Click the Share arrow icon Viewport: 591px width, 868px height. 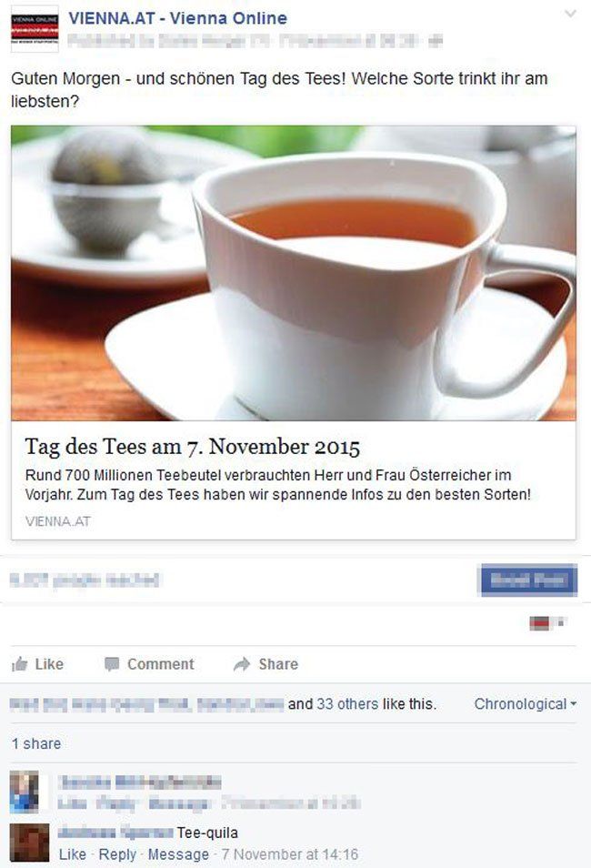tap(242, 664)
